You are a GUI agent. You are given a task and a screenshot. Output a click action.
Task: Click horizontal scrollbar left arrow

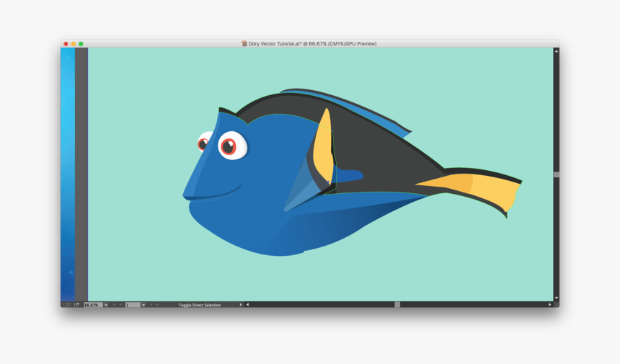coord(247,305)
